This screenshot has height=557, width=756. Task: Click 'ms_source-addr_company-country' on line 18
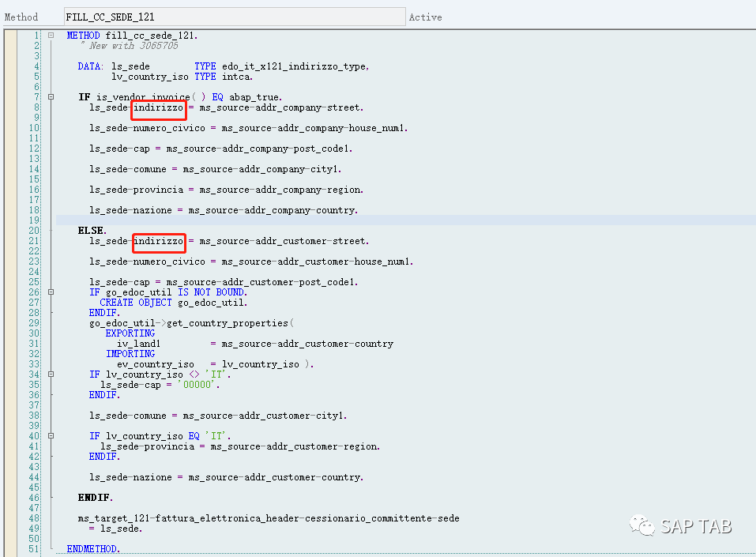click(x=273, y=210)
